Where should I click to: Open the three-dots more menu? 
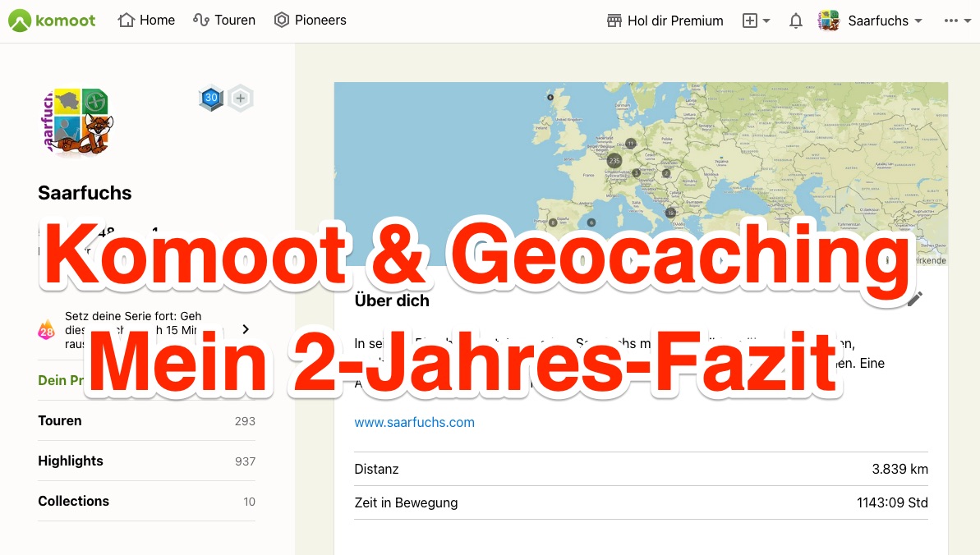pos(956,21)
